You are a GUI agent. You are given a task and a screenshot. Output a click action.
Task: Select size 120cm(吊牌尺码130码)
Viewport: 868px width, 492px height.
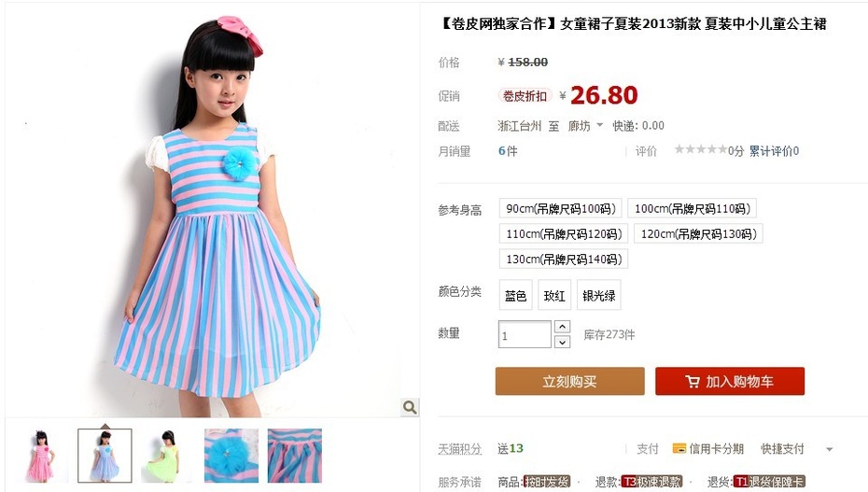tap(698, 233)
